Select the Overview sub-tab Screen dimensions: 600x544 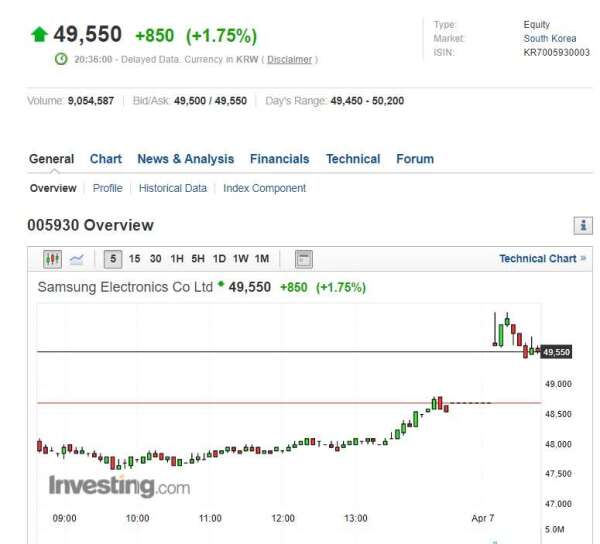pyautogui.click(x=53, y=188)
